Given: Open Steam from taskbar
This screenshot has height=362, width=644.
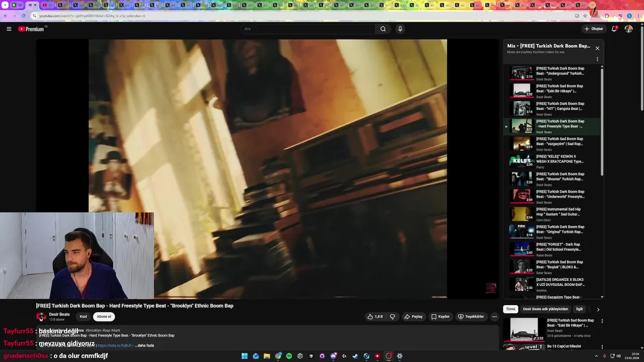Looking at the screenshot, I should (x=355, y=356).
